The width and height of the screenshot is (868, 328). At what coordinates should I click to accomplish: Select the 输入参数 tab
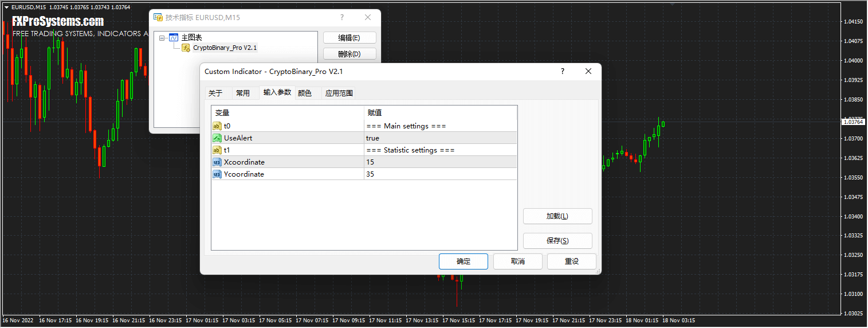(277, 92)
